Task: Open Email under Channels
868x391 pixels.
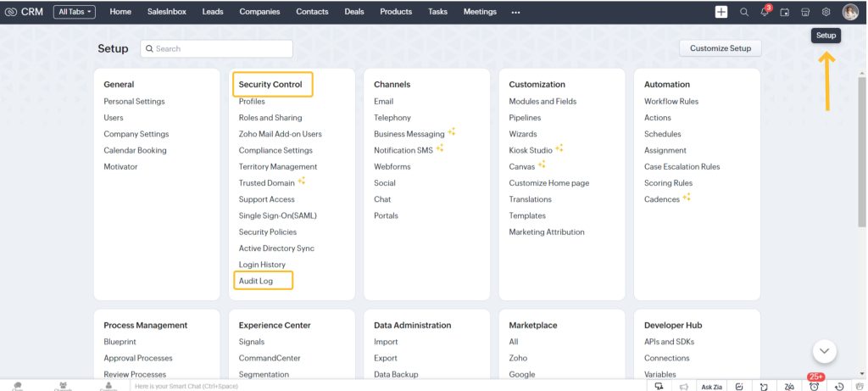Action: point(384,101)
